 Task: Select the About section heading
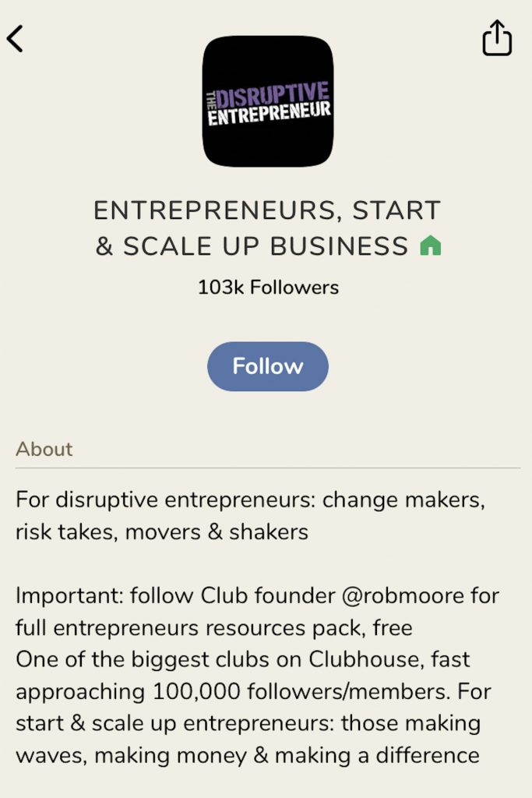coord(44,449)
